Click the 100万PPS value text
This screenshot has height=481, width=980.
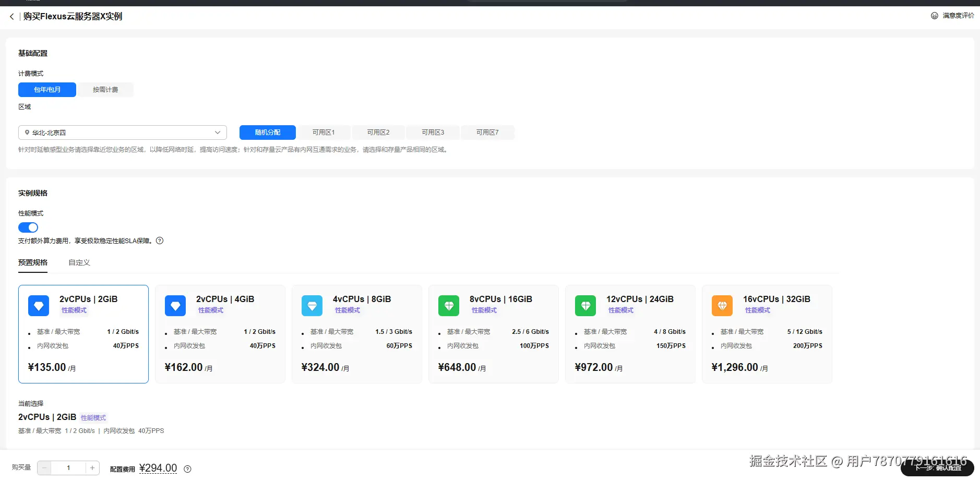pos(534,346)
